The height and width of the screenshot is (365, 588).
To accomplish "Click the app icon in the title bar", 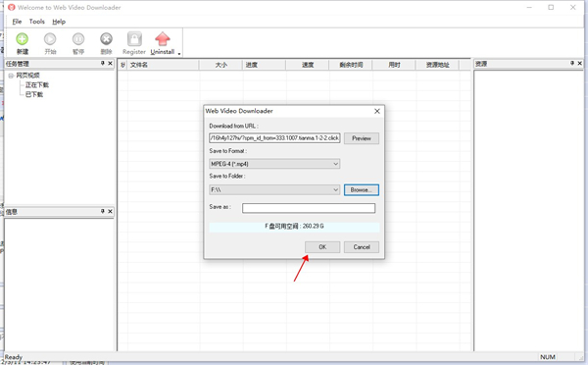I will pos(12,7).
